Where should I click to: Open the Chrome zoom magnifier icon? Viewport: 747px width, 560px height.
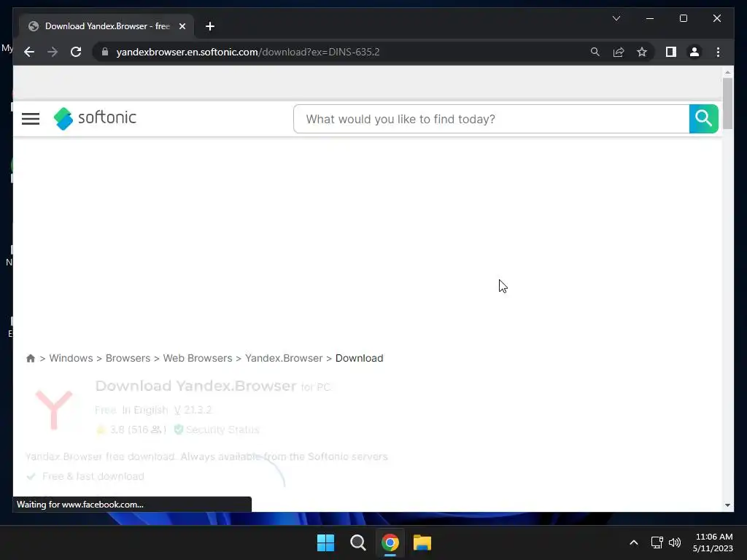(595, 52)
